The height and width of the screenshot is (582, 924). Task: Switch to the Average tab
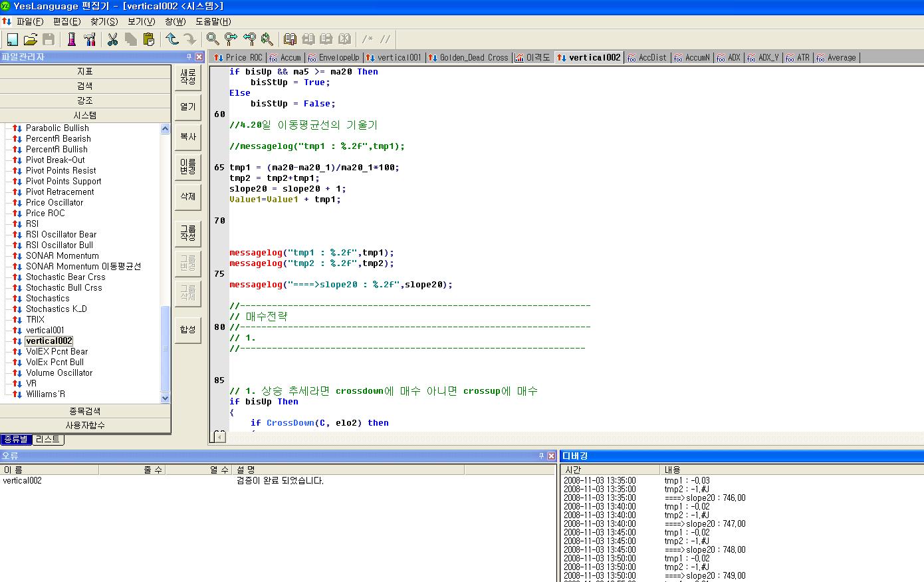coord(836,57)
